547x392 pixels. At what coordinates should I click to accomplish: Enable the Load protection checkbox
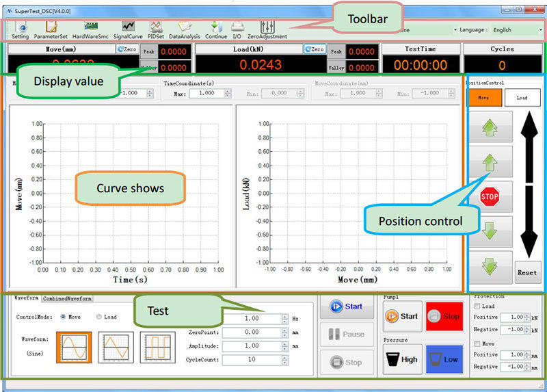[x=476, y=306]
